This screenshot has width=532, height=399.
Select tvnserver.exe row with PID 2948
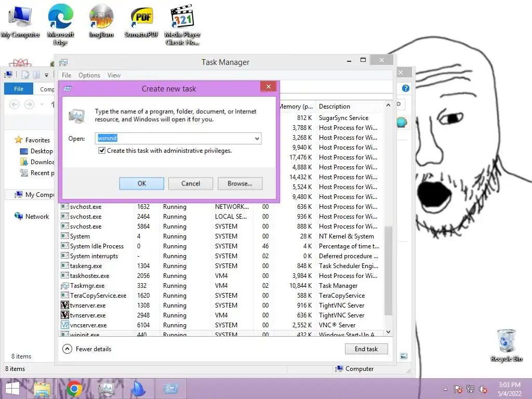pyautogui.click(x=221, y=315)
